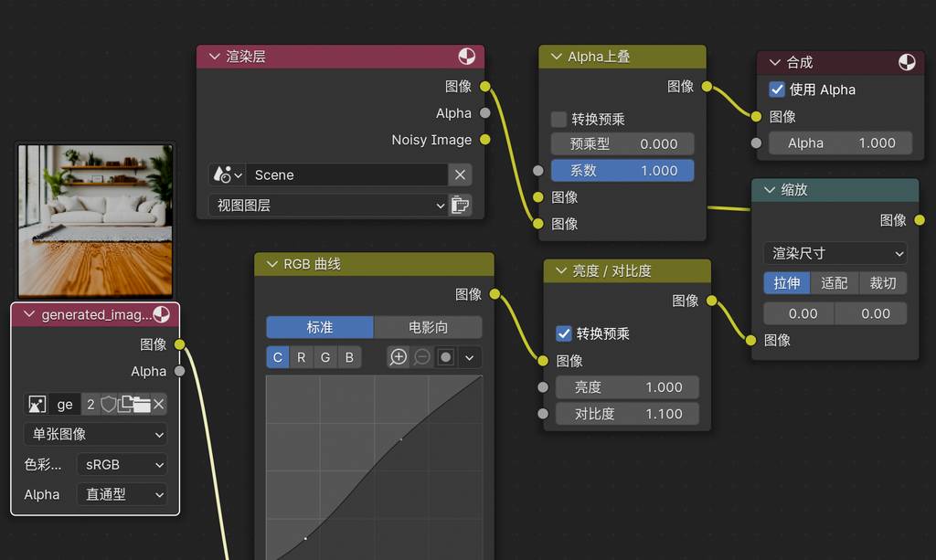936x560 pixels.
Task: Collapse the RGB 曲线 node
Action: [x=271, y=264]
